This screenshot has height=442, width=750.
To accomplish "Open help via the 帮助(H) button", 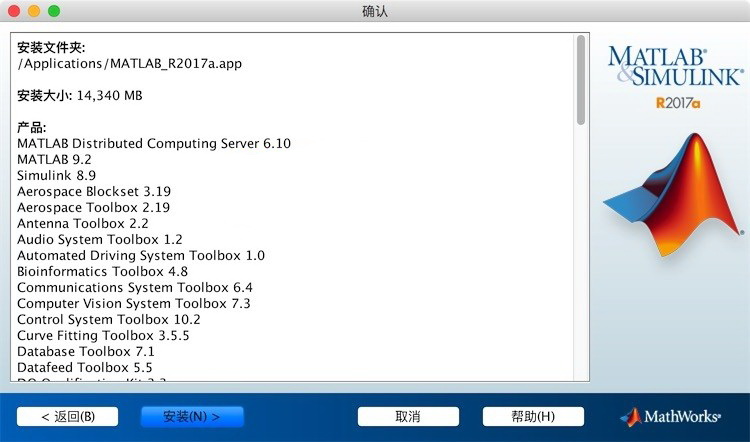I will tap(533, 416).
